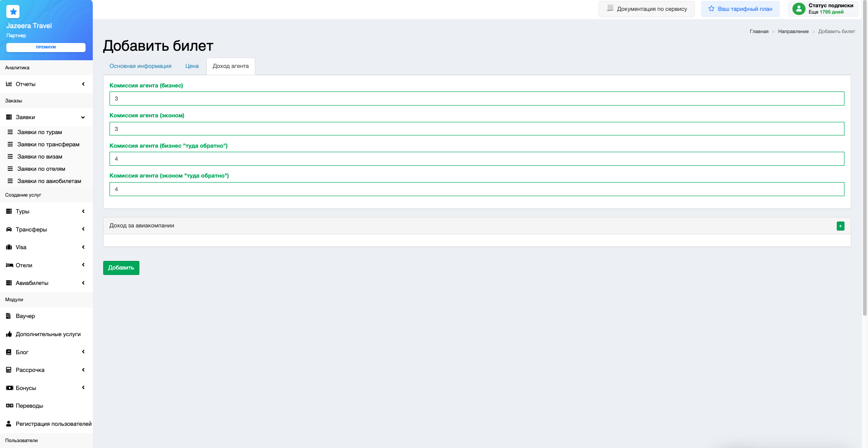The height and width of the screenshot is (448, 868).
Task: Open the Цена tab
Action: 192,66
